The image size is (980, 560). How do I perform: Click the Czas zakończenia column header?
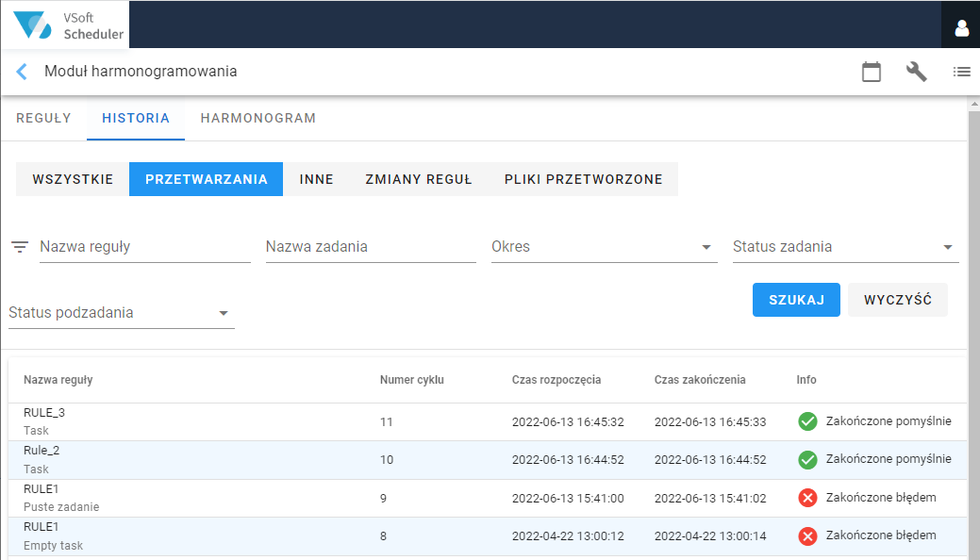point(700,380)
